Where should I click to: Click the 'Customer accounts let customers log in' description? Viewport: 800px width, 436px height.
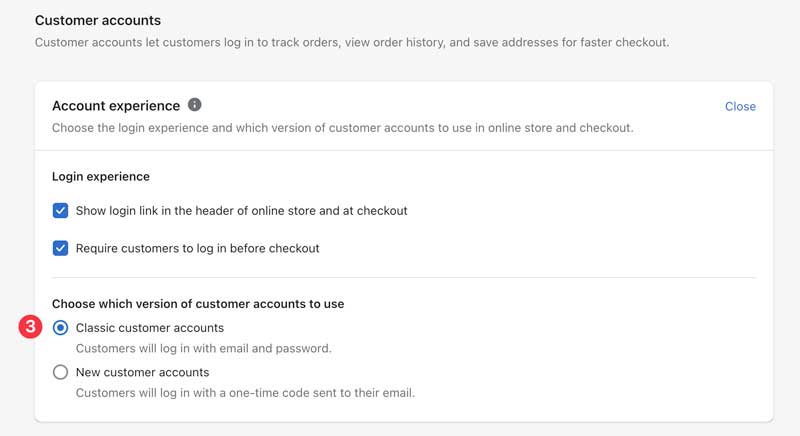coord(351,42)
